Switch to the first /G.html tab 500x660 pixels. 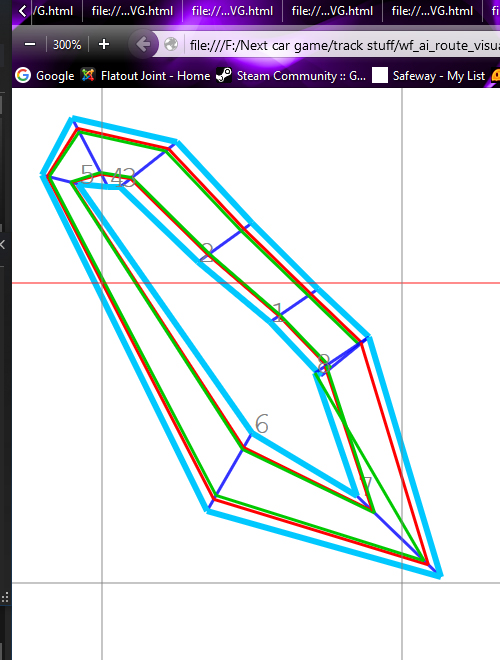click(52, 11)
